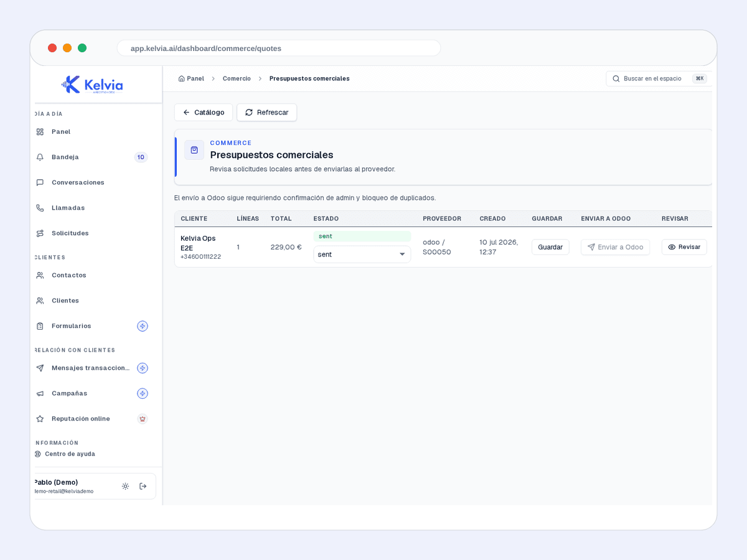
Task: Click the lightning badge beside Mensajes transaccionales
Action: pos(143,368)
